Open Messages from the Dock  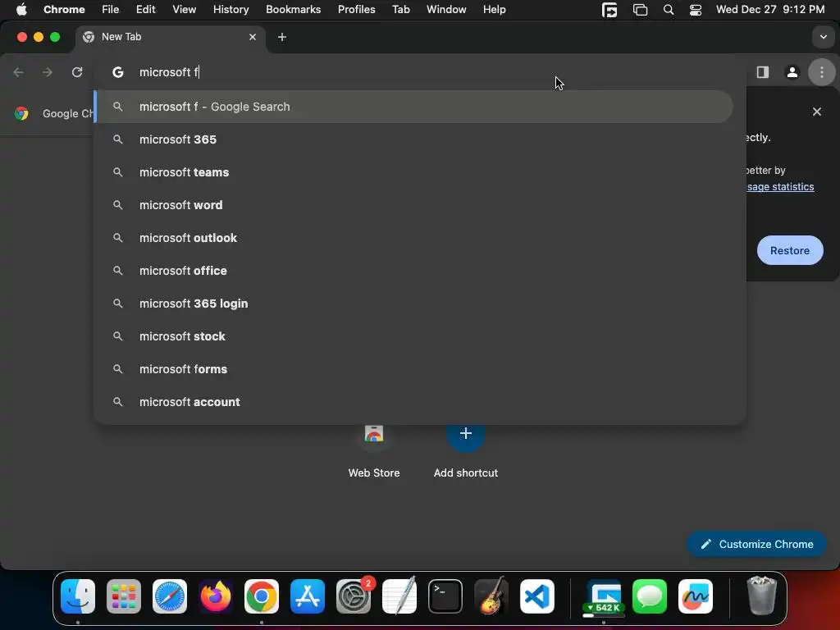[x=650, y=596]
